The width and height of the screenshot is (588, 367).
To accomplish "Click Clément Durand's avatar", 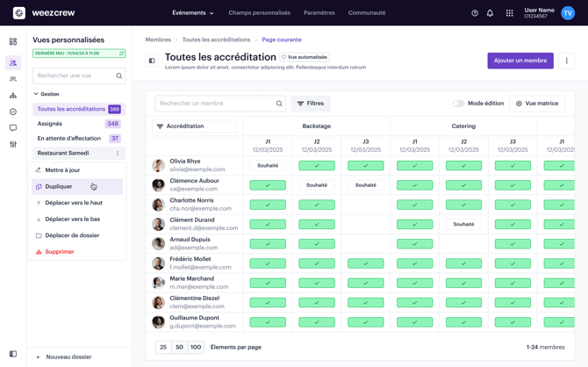I will click(158, 224).
